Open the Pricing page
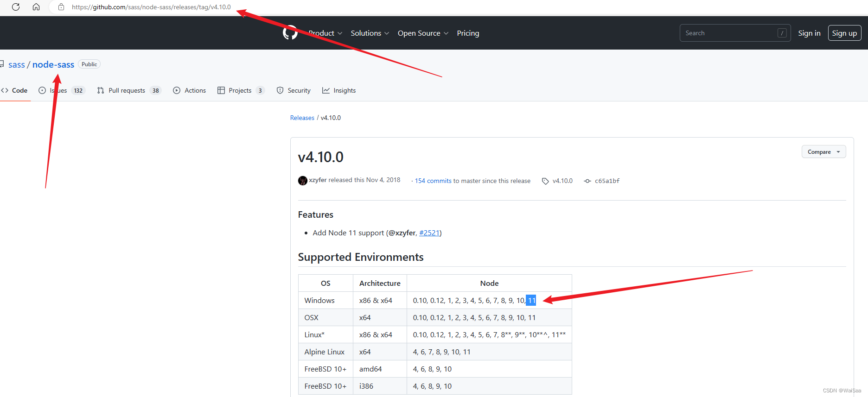 pyautogui.click(x=468, y=33)
